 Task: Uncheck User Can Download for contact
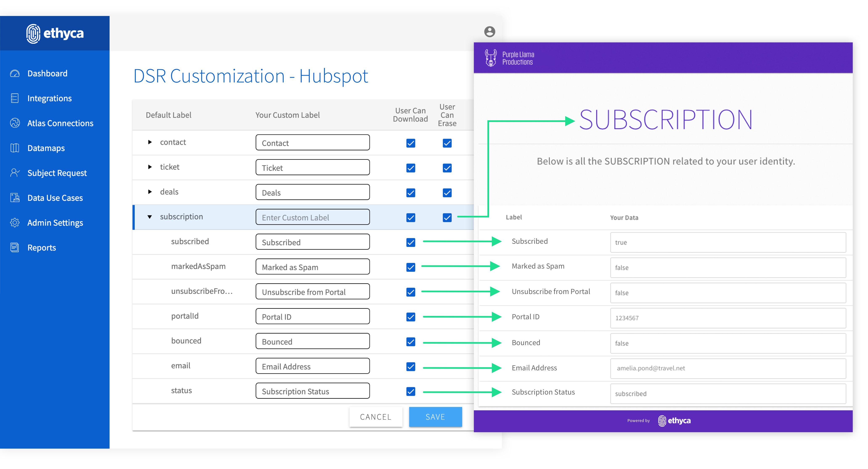(x=410, y=143)
